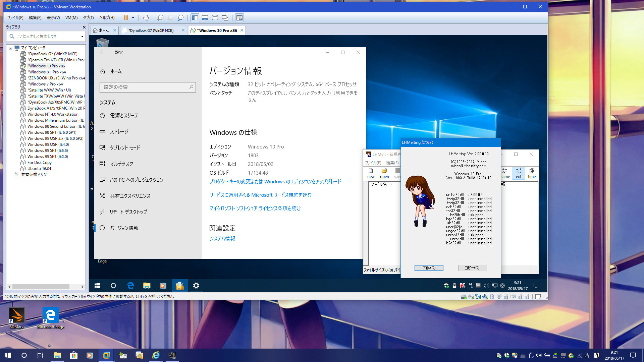
Task: Select Windows NT 4.0 Workstation in library
Action: [53, 114]
